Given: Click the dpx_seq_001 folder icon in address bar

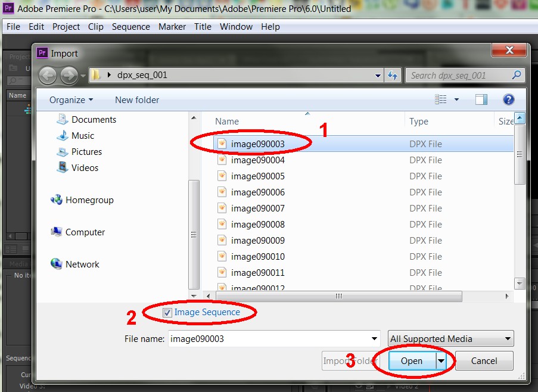Looking at the screenshot, I should pyautogui.click(x=97, y=74).
